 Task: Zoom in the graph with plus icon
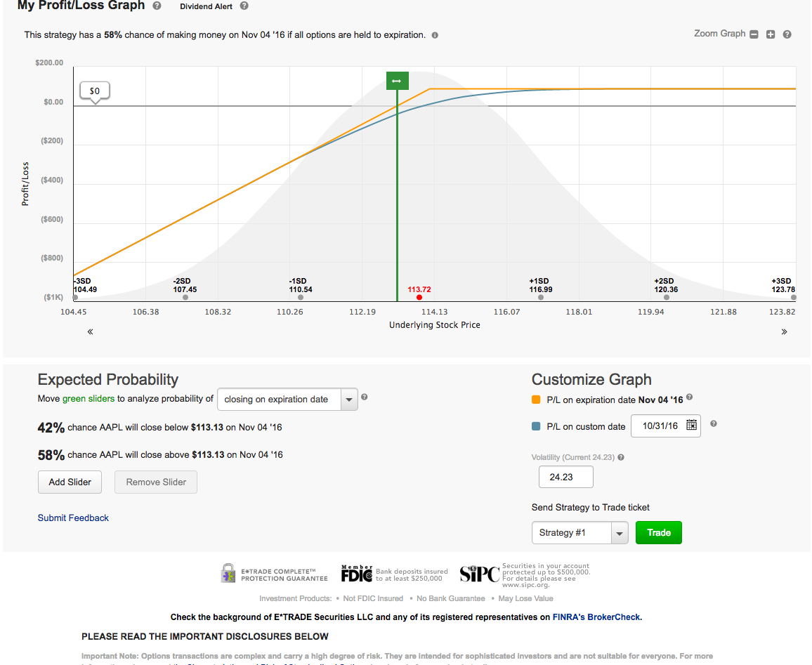point(771,34)
